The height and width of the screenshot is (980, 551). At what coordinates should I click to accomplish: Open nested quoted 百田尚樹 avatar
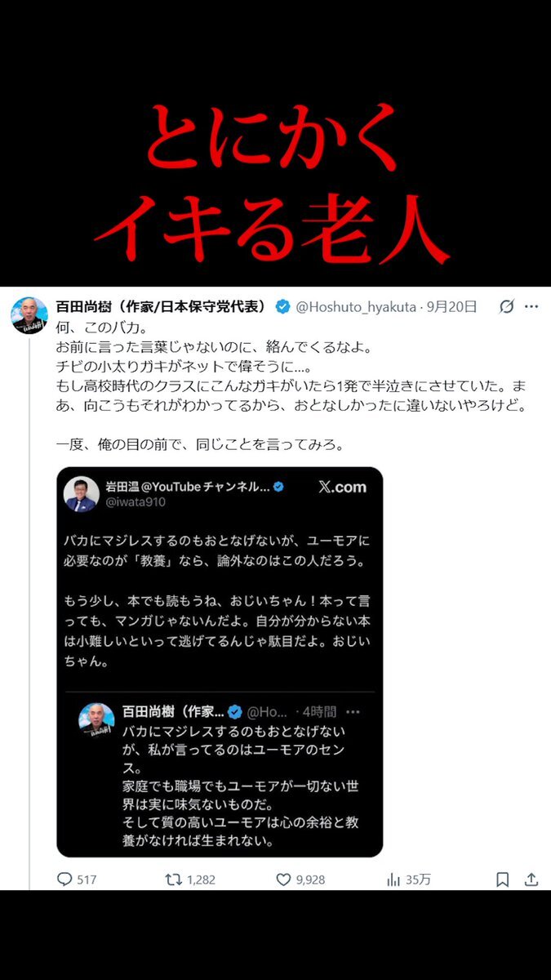coord(96,720)
